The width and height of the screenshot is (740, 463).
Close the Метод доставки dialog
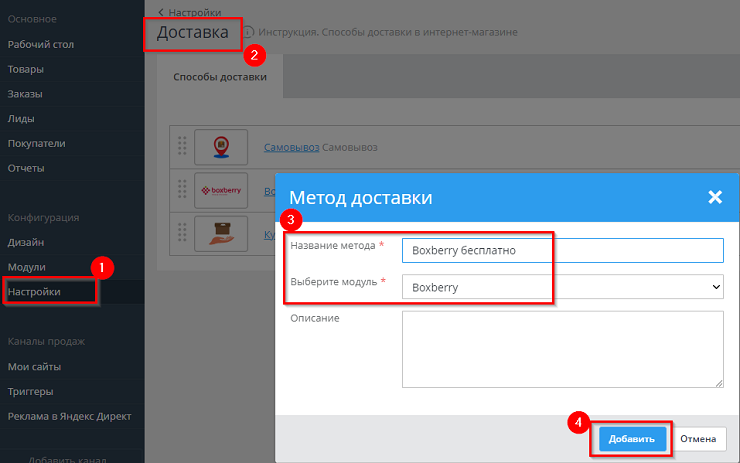pyautogui.click(x=715, y=197)
